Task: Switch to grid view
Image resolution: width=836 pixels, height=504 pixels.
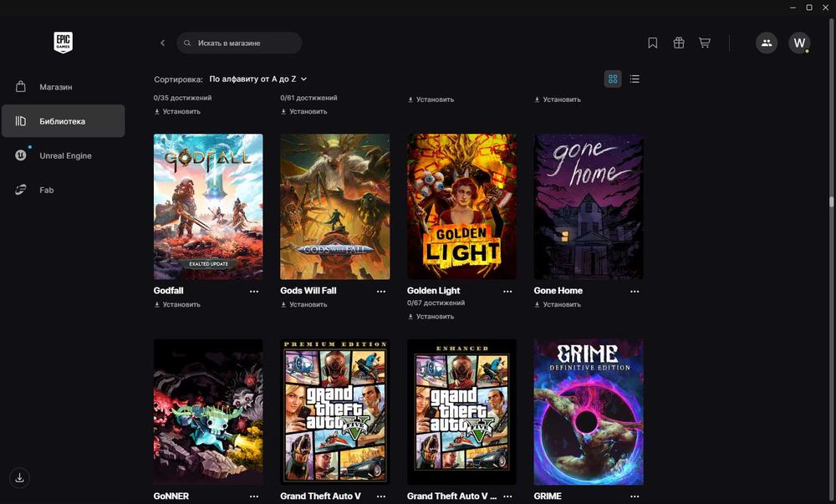Action: point(613,79)
